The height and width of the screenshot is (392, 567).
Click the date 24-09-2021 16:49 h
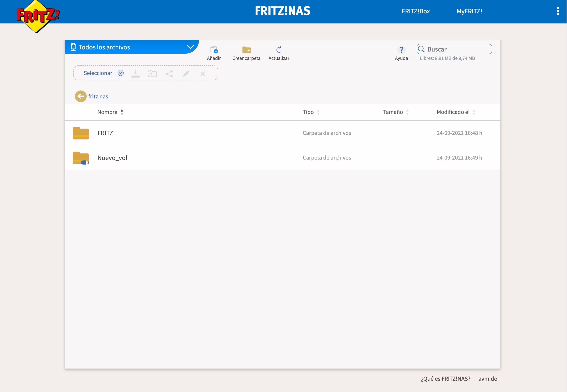tap(459, 158)
